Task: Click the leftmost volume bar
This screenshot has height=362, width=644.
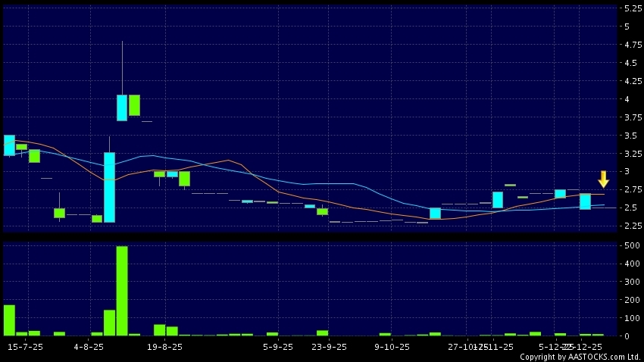Action: pyautogui.click(x=9, y=320)
